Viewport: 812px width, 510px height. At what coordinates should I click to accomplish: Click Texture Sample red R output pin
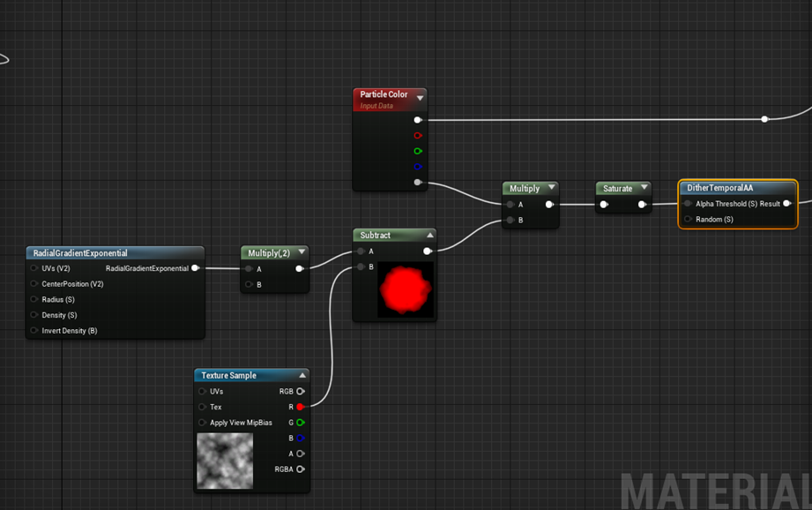click(301, 407)
